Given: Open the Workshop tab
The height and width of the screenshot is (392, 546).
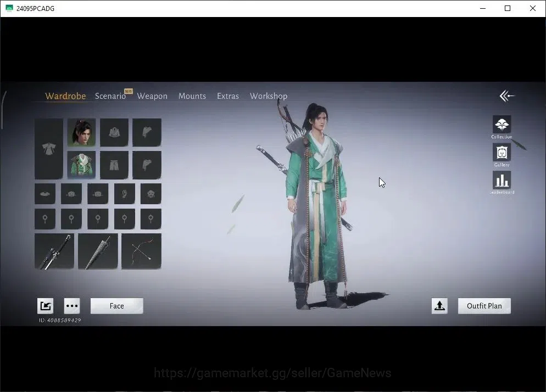Looking at the screenshot, I should pyautogui.click(x=269, y=96).
